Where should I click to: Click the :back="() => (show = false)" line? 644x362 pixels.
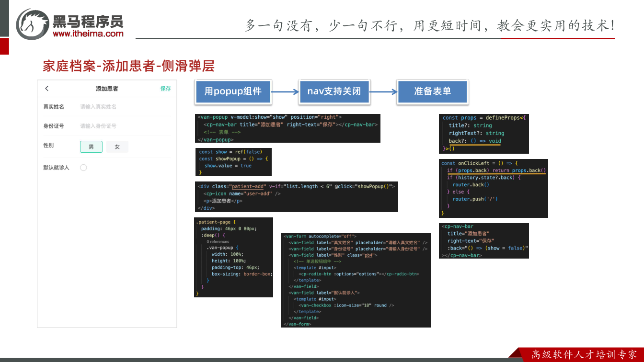(488, 248)
